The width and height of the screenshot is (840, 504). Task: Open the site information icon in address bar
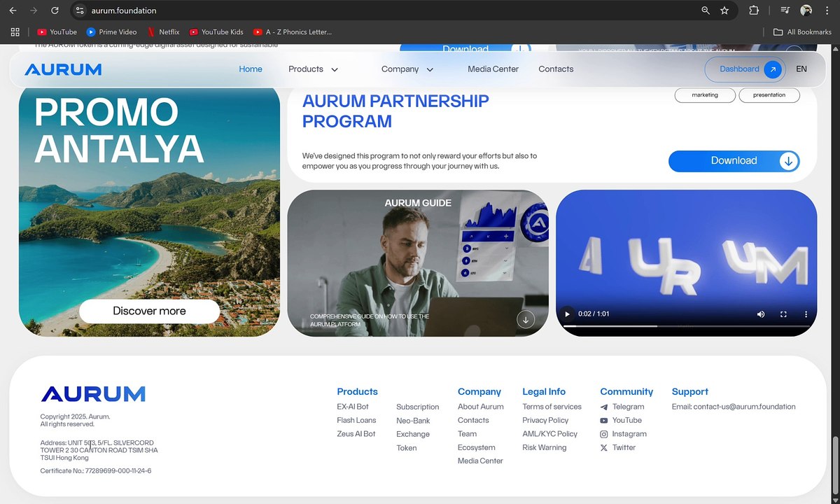pyautogui.click(x=80, y=10)
